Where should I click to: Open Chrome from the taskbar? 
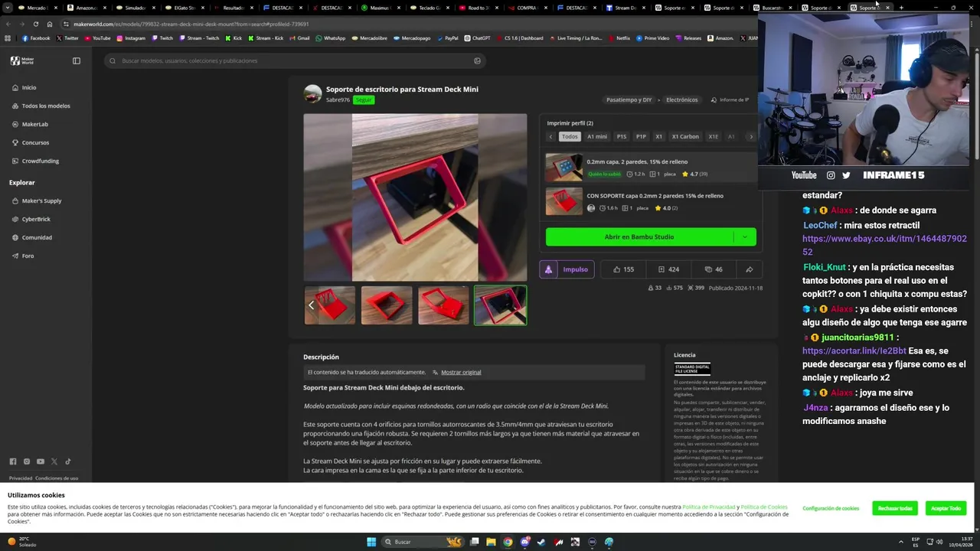[508, 542]
